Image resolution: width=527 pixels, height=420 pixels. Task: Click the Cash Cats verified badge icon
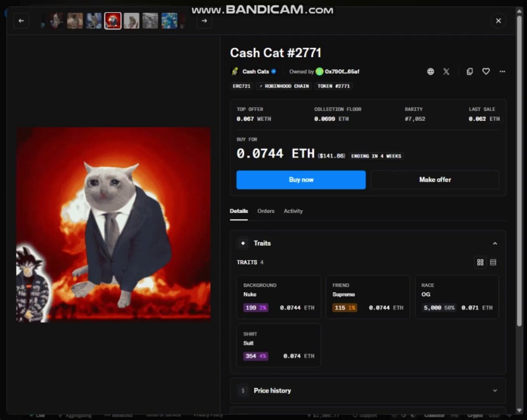274,72
